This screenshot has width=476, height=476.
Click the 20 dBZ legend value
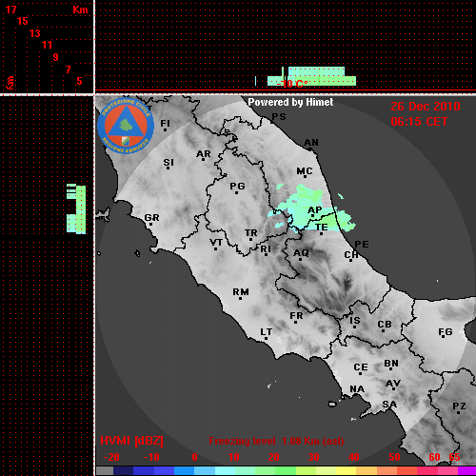(x=273, y=457)
